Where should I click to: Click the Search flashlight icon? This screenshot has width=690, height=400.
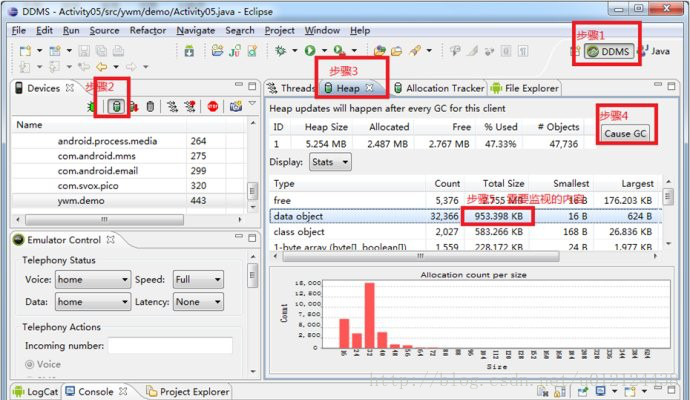415,51
